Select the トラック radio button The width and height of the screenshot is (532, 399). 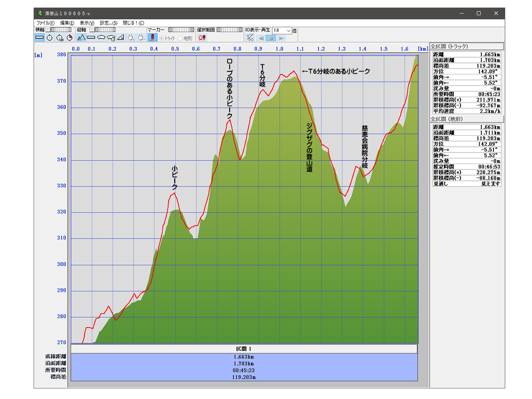click(162, 38)
